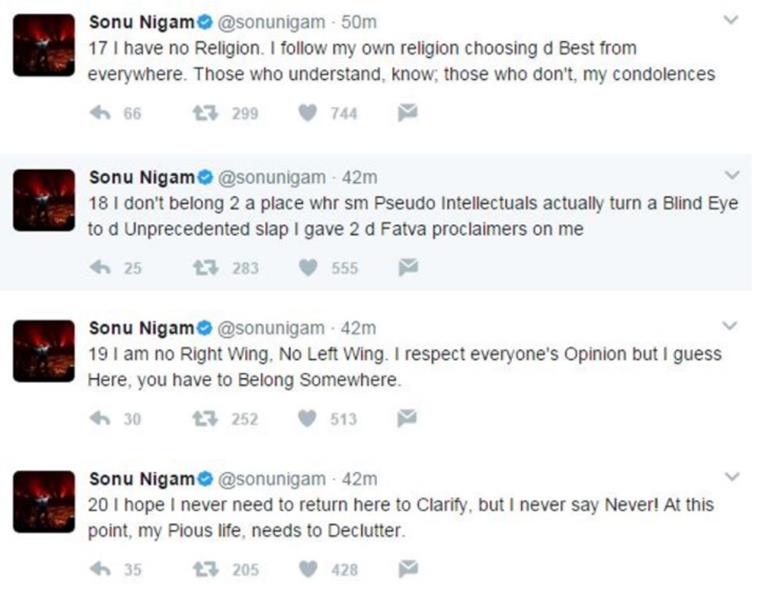Viewport: 759px width, 591px height.
Task: Send tweet 17 via direct message
Action: point(406,114)
